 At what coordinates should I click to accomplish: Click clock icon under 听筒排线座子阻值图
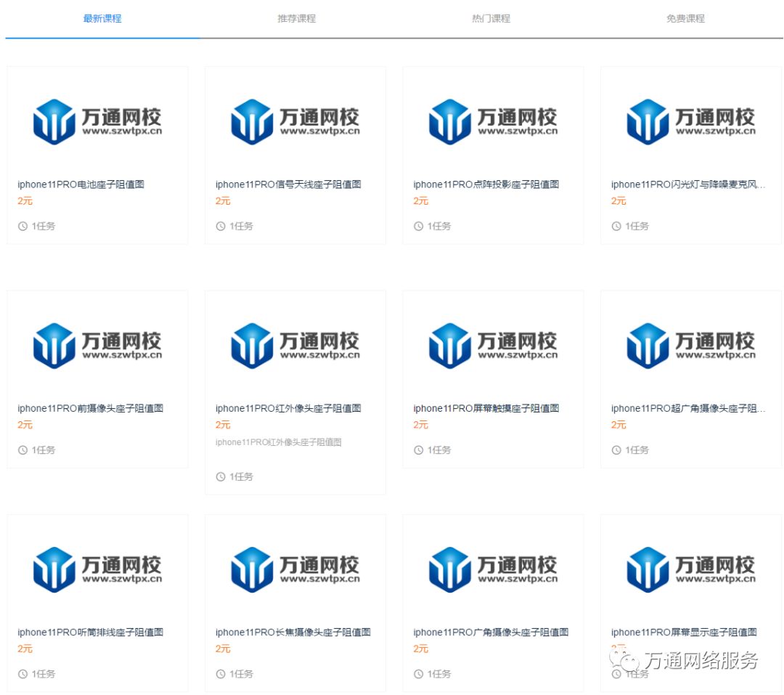(23, 674)
